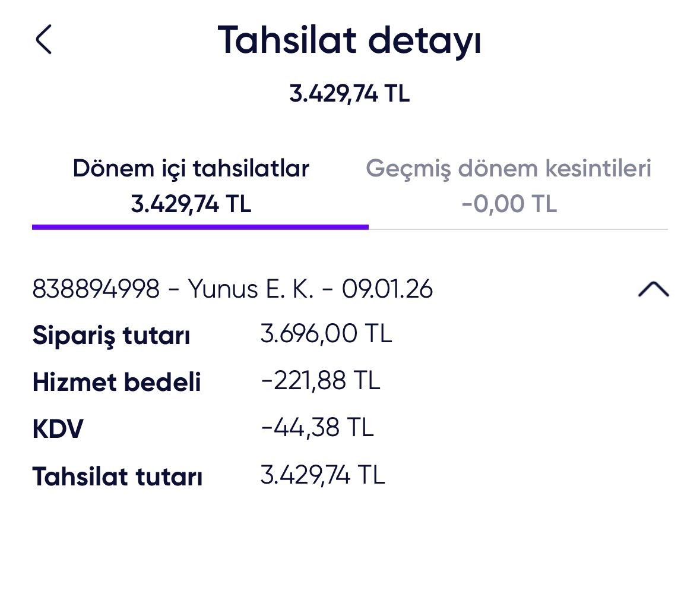Tap the 3.429,74 TL amount under Dönem içi tahsilatlar
This screenshot has height=606, width=700.
(191, 204)
